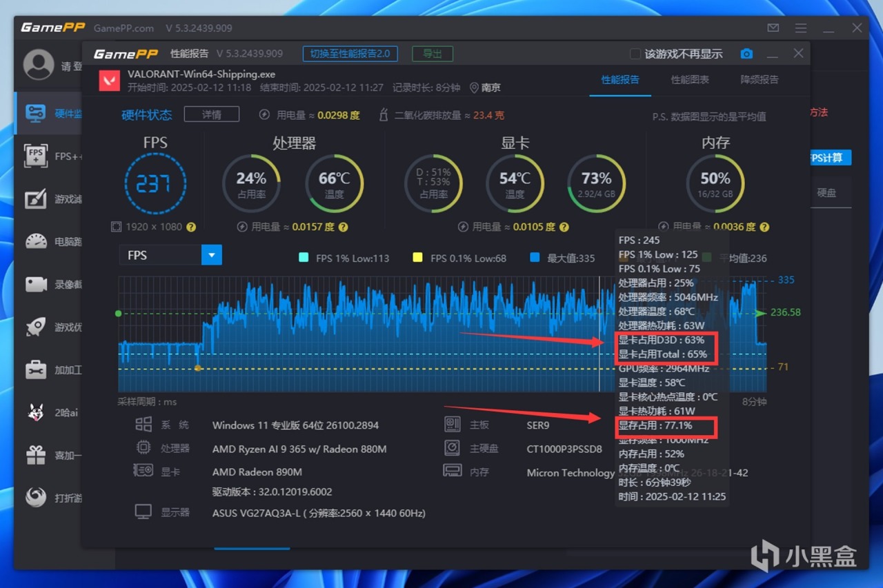Open the 详情 details button
Screen dimensions: 883x588
212,114
